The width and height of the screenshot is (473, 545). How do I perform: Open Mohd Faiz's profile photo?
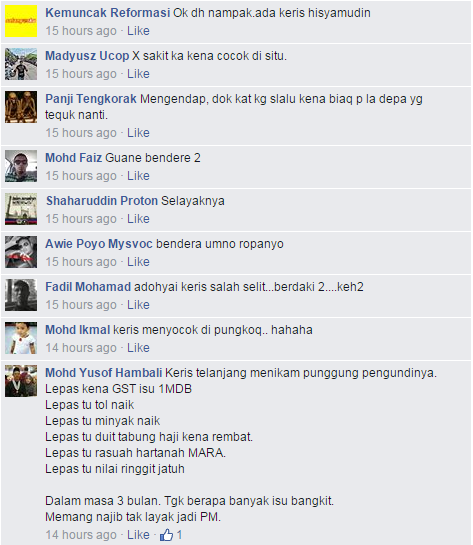tap(21, 166)
